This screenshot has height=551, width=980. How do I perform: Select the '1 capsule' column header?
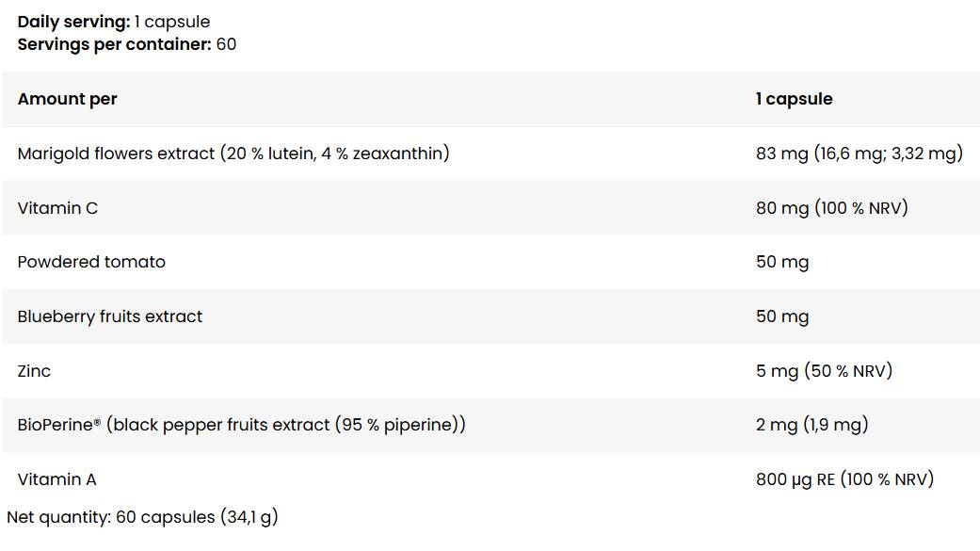pos(794,99)
